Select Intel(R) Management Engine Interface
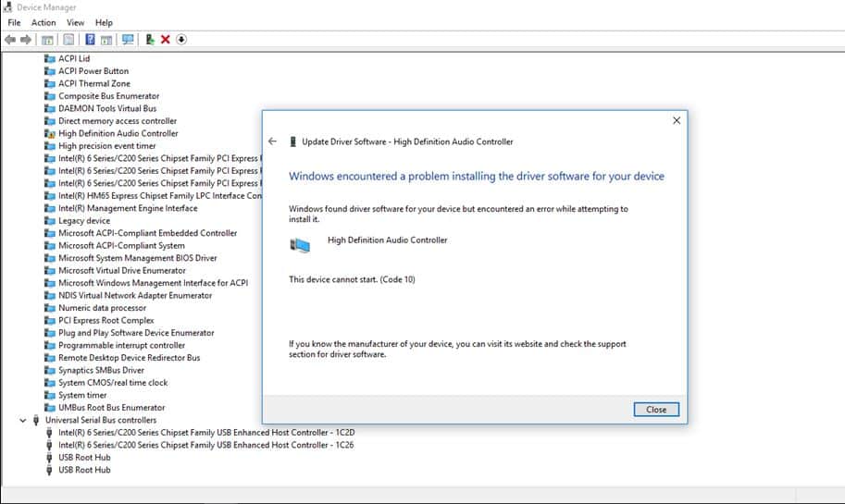The width and height of the screenshot is (845, 504). (128, 208)
